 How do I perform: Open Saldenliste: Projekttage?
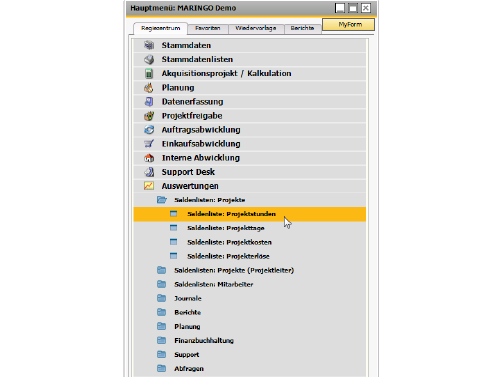250,228
